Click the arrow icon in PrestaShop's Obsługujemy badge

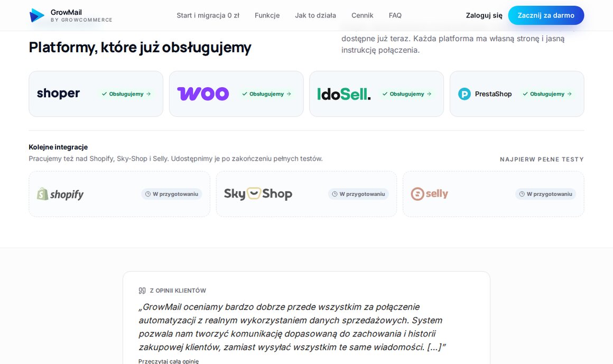point(570,94)
